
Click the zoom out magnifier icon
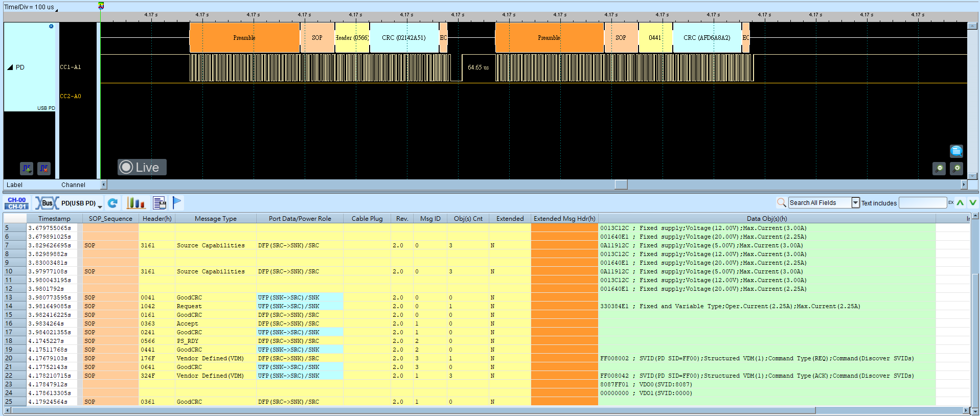(x=939, y=168)
